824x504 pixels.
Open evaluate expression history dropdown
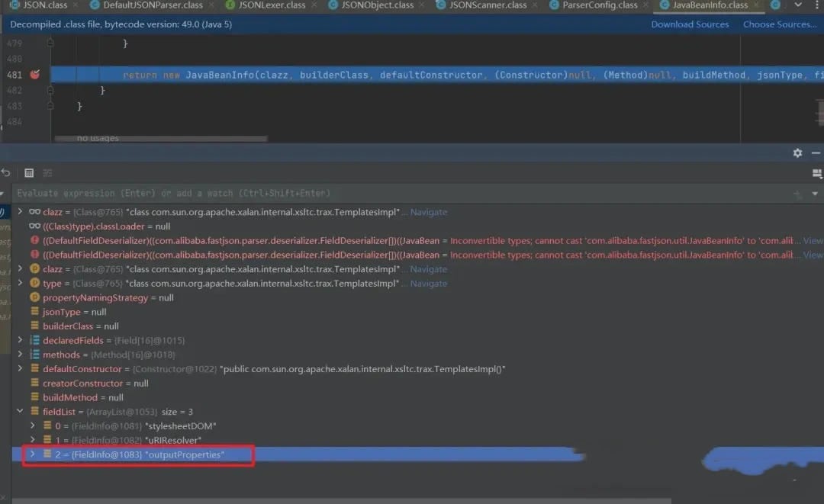click(x=815, y=194)
